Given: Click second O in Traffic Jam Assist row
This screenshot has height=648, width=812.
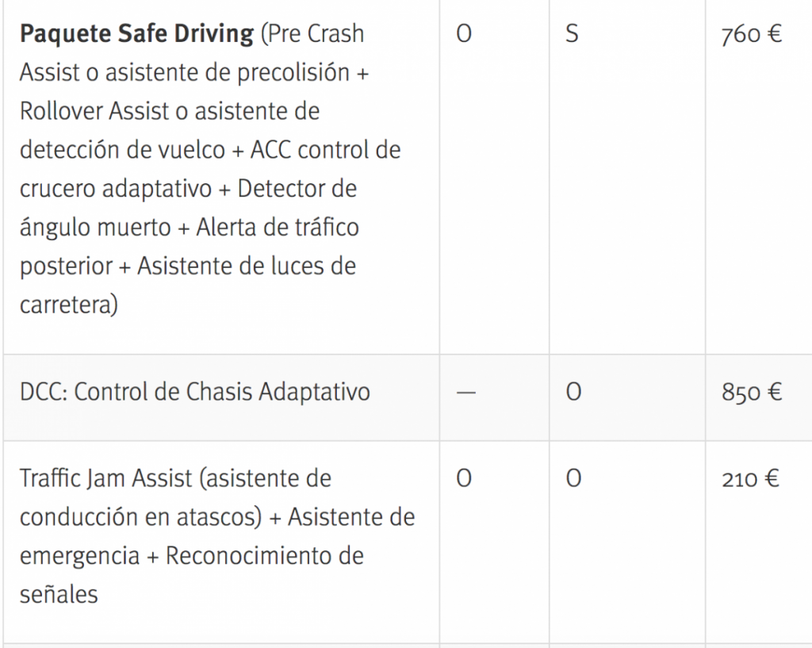Looking at the screenshot, I should coord(573,479).
